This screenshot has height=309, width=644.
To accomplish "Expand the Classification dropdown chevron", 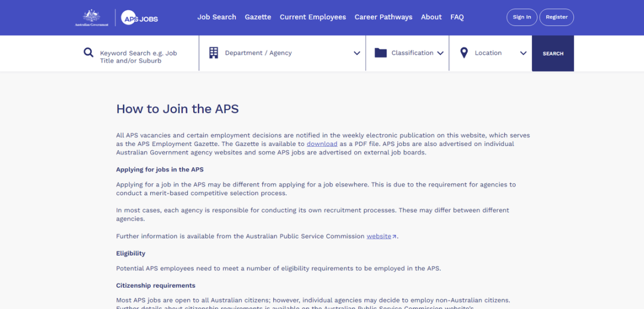I will 440,53.
